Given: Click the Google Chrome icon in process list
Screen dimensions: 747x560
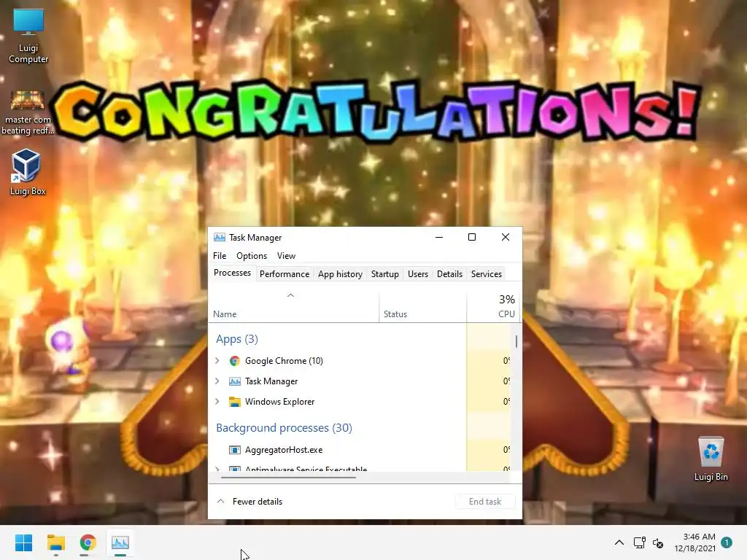Looking at the screenshot, I should point(234,361).
